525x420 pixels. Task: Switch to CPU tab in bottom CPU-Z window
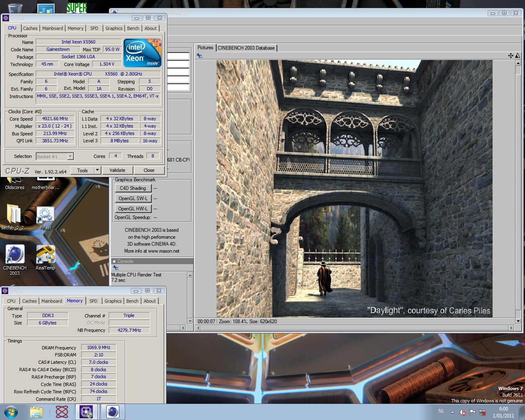pos(11,301)
